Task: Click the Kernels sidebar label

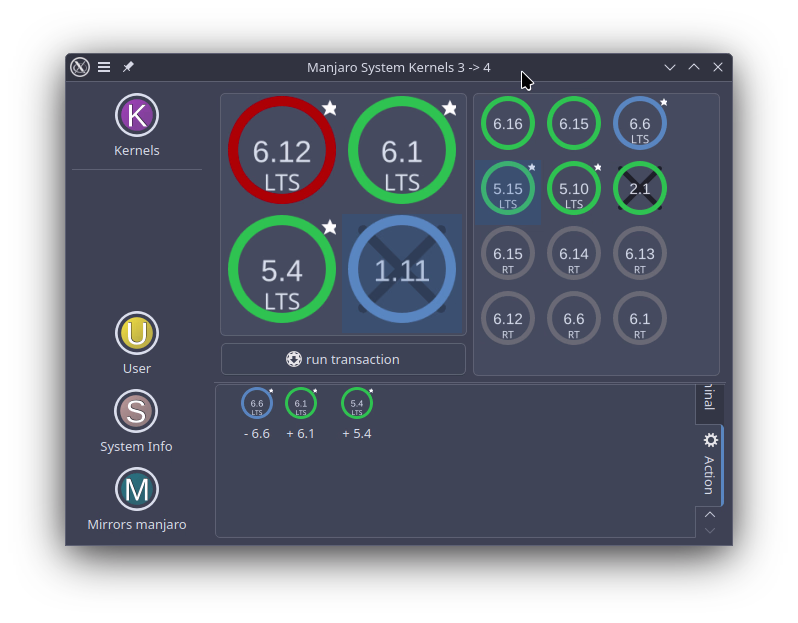Action: click(x=136, y=151)
